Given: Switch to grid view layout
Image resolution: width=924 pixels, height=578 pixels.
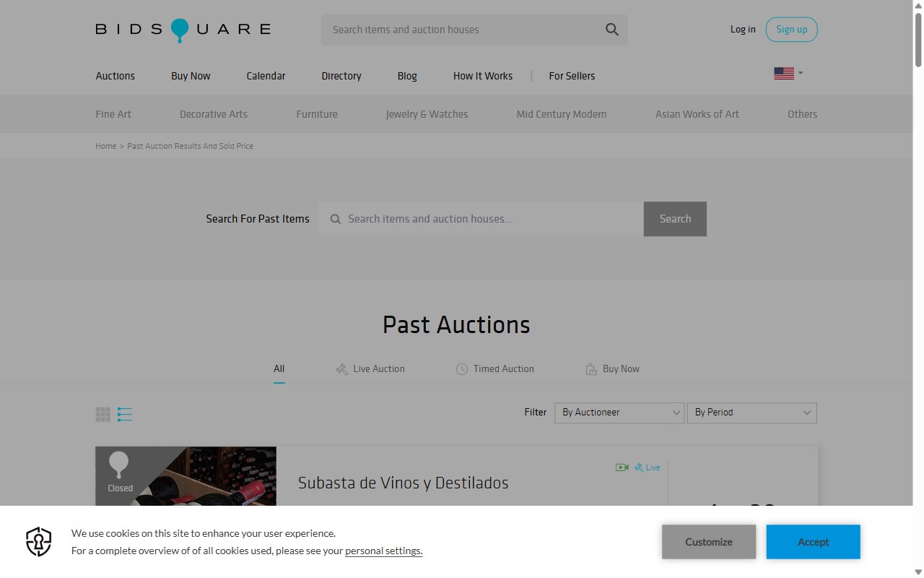Looking at the screenshot, I should [103, 414].
